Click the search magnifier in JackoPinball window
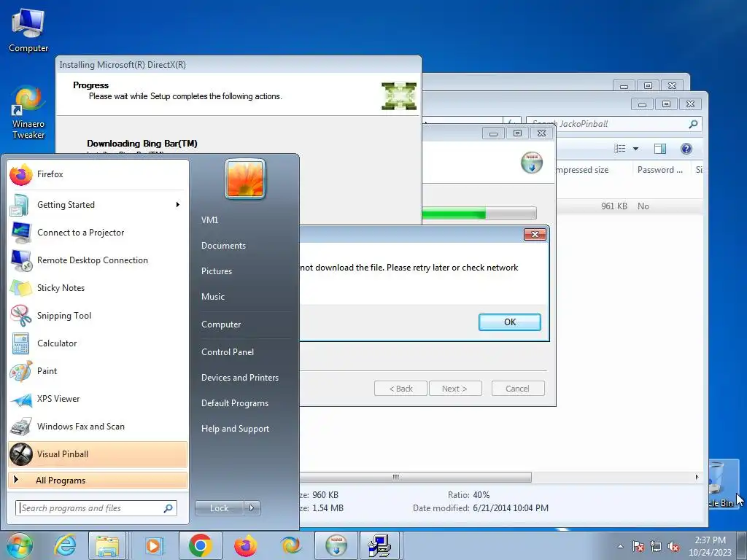This screenshot has height=560, width=747. tap(693, 124)
